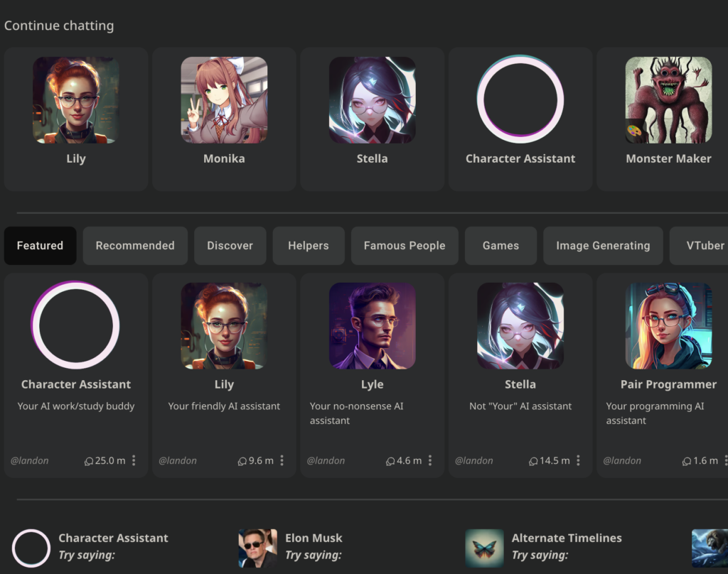Click chat count icon on Pair Programmer card

pos(686,461)
